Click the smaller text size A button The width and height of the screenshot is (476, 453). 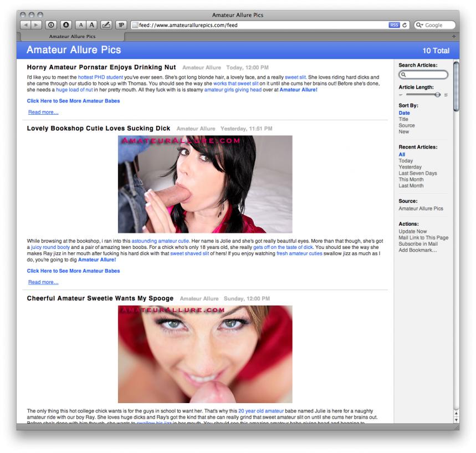[80, 25]
